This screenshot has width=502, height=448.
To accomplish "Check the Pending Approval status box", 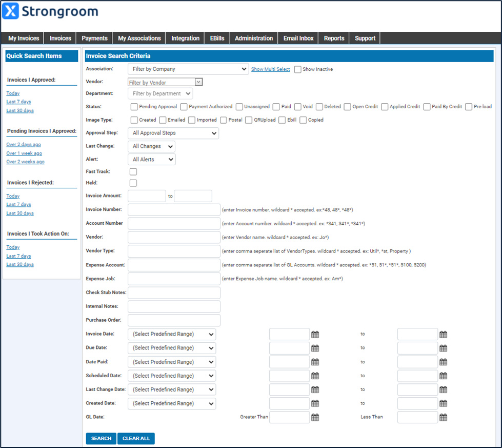I will tap(134, 107).
